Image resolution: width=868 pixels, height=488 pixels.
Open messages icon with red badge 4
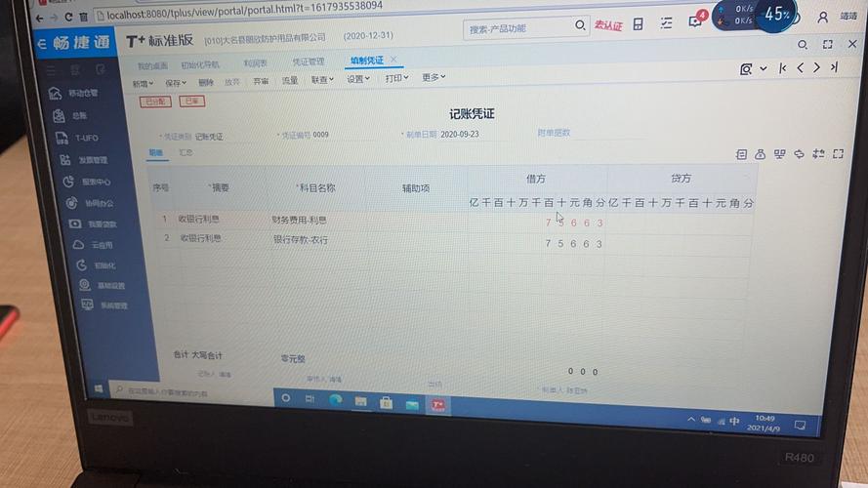point(696,20)
